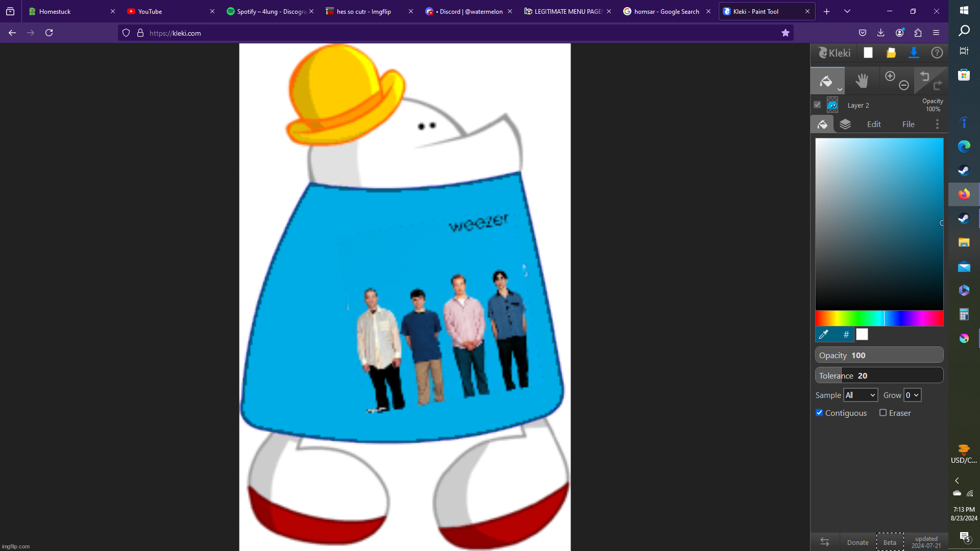Select the Hand pan tool
980x551 pixels.
coord(862,81)
